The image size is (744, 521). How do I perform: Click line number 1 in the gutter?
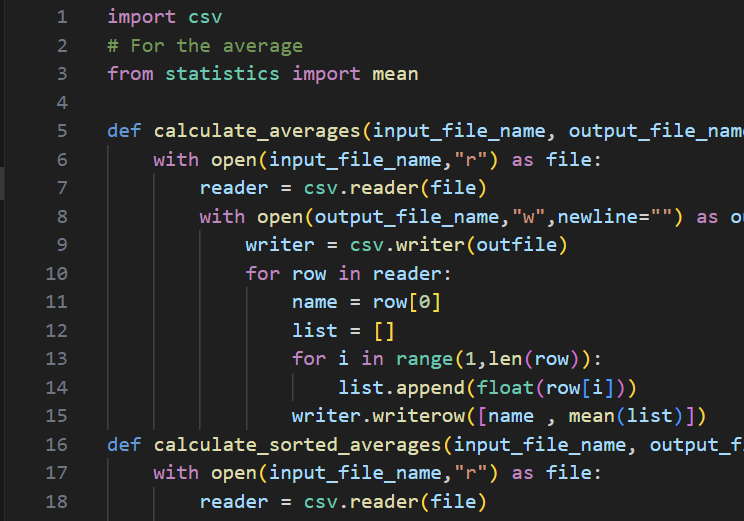point(62,18)
